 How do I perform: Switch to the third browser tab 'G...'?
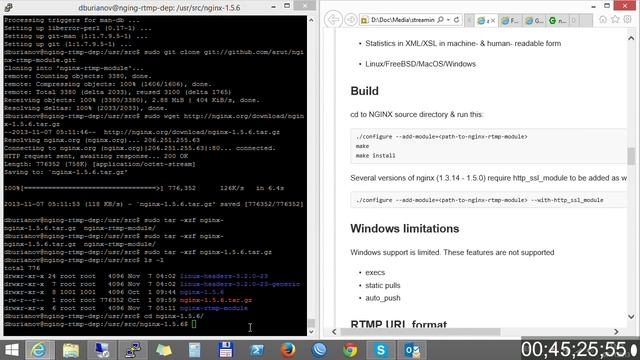click(x=534, y=20)
